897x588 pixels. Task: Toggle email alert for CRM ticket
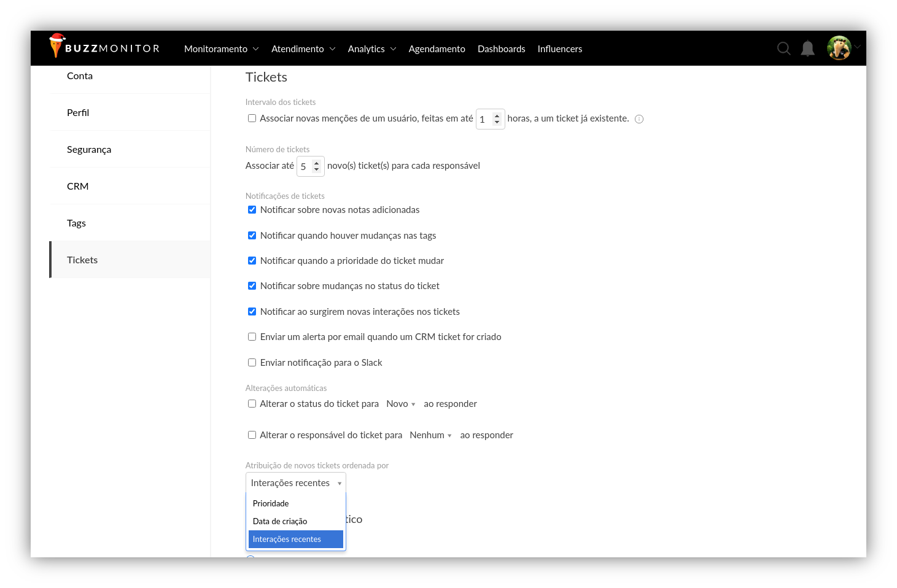tap(252, 337)
